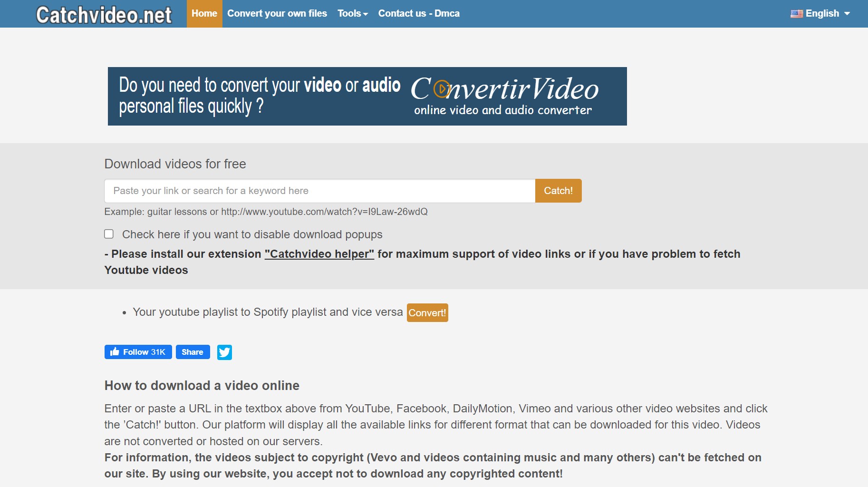
Task: Expand the Tools dropdown menu
Action: pos(353,13)
